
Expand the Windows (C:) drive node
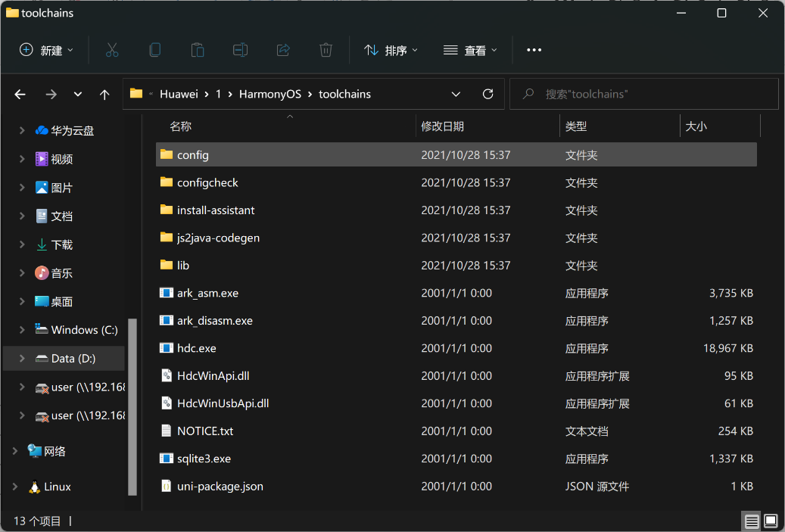21,330
